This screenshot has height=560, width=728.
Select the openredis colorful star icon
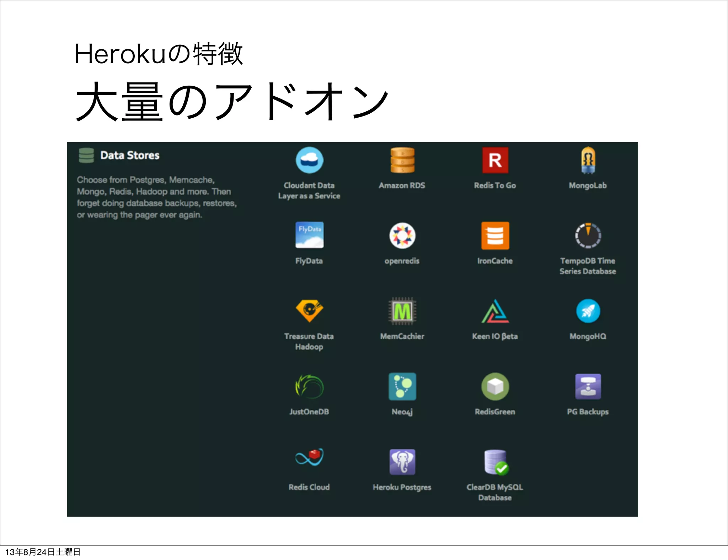[x=402, y=235]
